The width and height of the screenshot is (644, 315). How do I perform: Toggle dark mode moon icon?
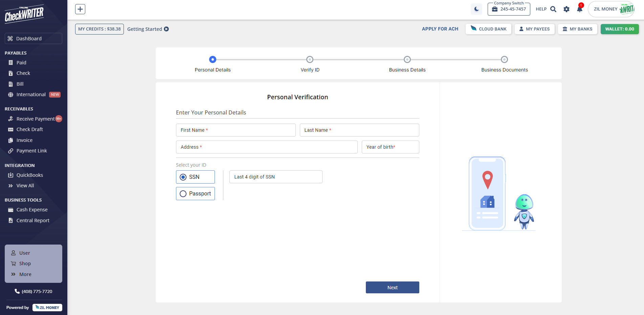[476, 9]
